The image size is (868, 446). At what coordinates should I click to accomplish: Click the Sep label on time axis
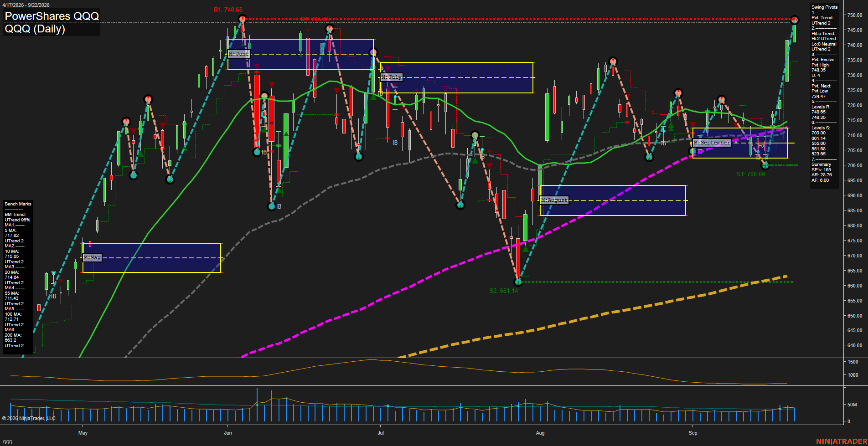(x=693, y=433)
